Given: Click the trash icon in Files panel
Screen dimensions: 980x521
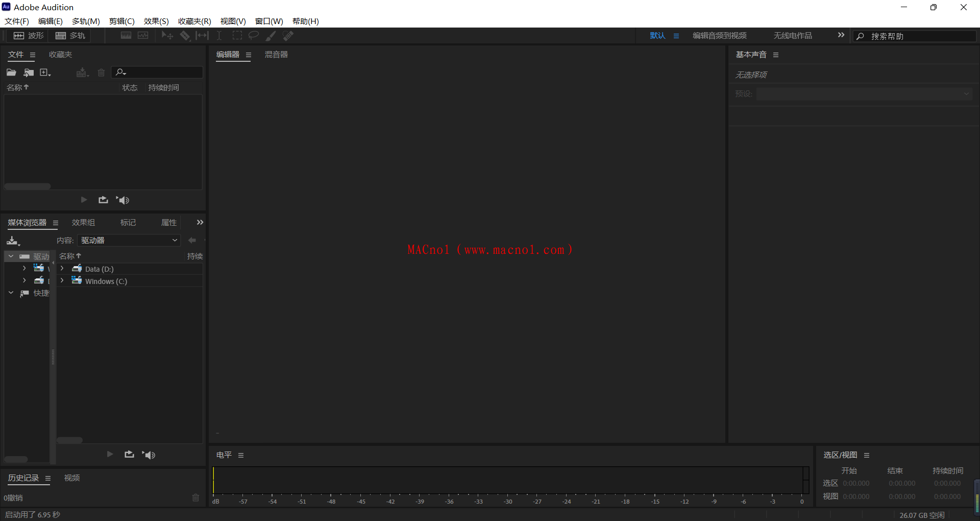Looking at the screenshot, I should click(101, 73).
